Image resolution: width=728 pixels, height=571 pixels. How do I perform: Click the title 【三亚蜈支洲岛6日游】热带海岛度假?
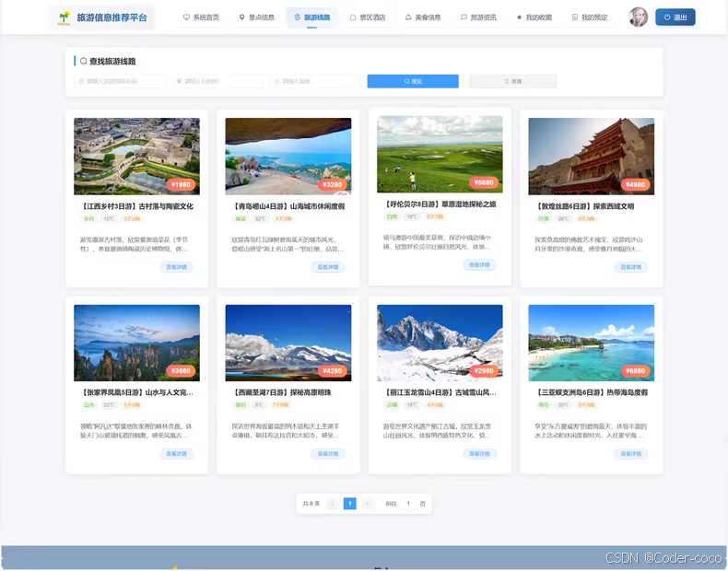click(x=591, y=392)
